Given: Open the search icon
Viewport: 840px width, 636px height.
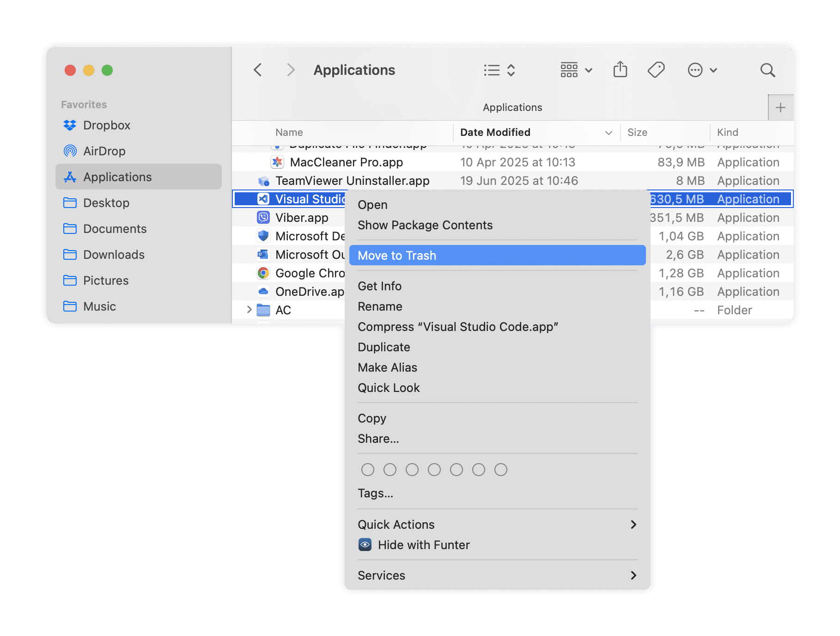Looking at the screenshot, I should coord(767,70).
